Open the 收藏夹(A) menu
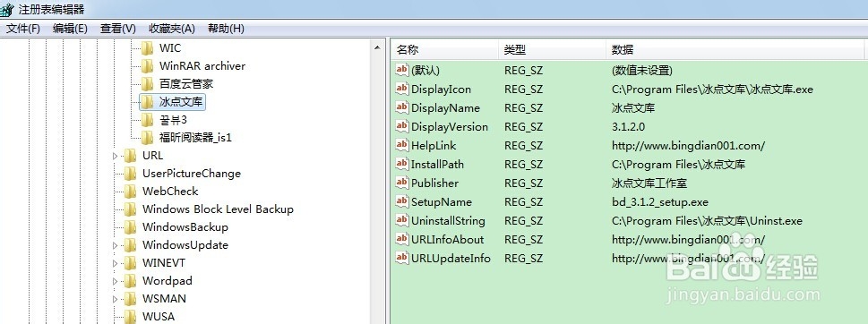 point(172,29)
